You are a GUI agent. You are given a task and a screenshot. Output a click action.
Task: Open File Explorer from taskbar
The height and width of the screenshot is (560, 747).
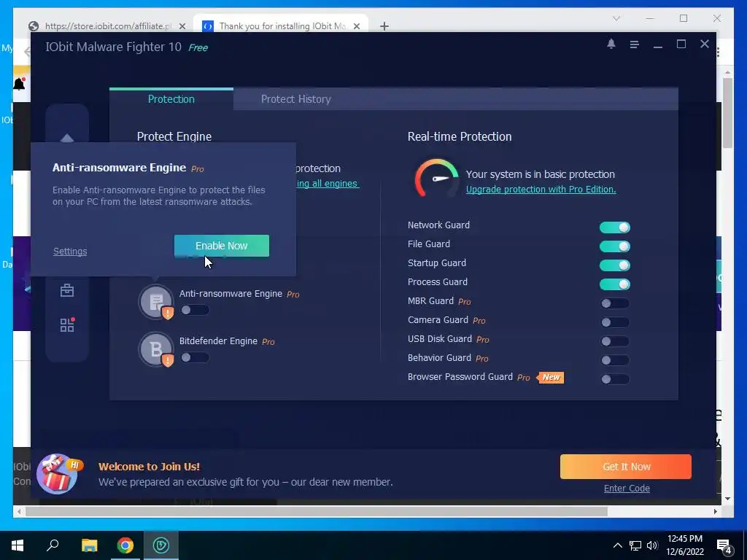(x=89, y=545)
